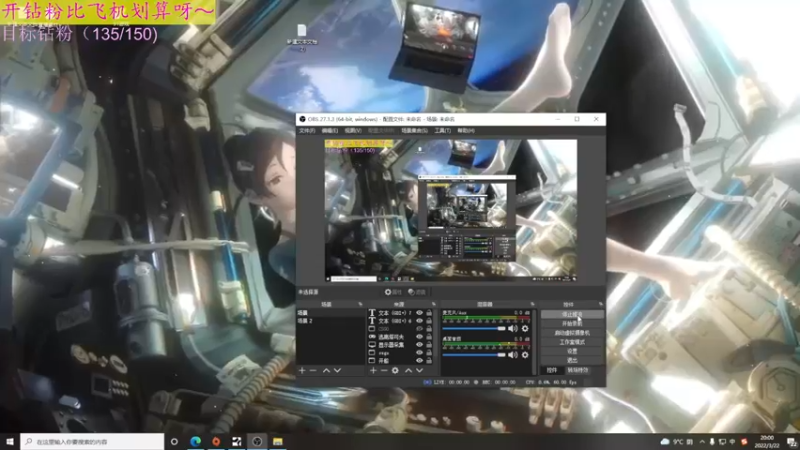The width and height of the screenshot is (800, 450).
Task: Open the OBS icon on the taskbar
Action: 257,441
